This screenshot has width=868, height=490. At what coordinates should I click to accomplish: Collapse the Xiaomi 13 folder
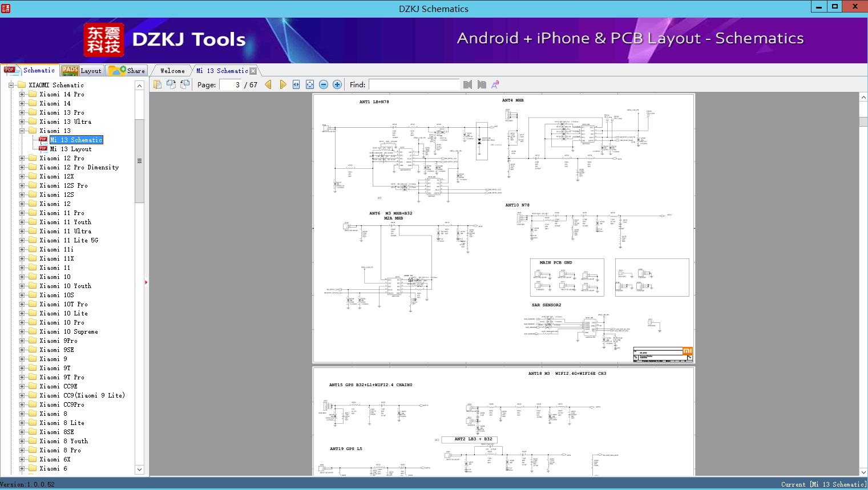coord(22,131)
